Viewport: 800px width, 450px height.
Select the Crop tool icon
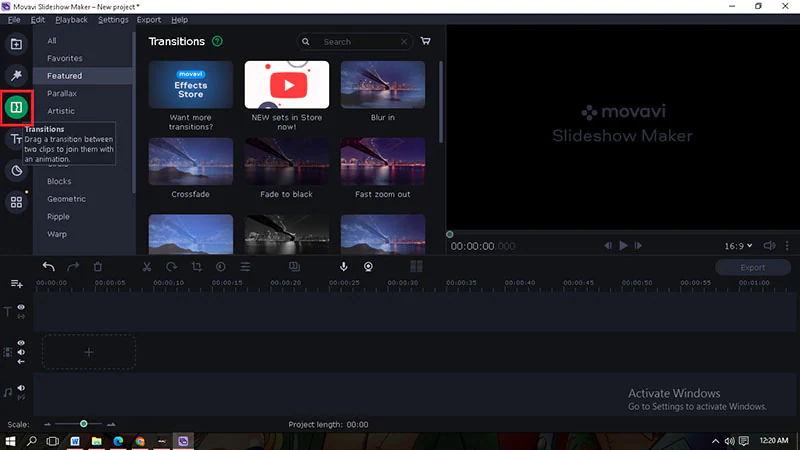pyautogui.click(x=196, y=266)
